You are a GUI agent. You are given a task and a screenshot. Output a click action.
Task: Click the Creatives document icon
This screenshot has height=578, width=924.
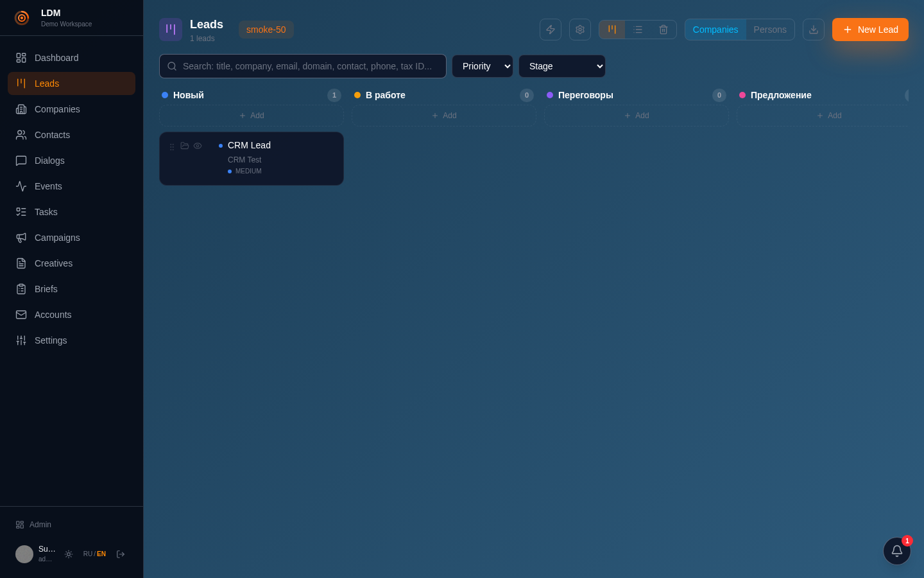click(21, 263)
